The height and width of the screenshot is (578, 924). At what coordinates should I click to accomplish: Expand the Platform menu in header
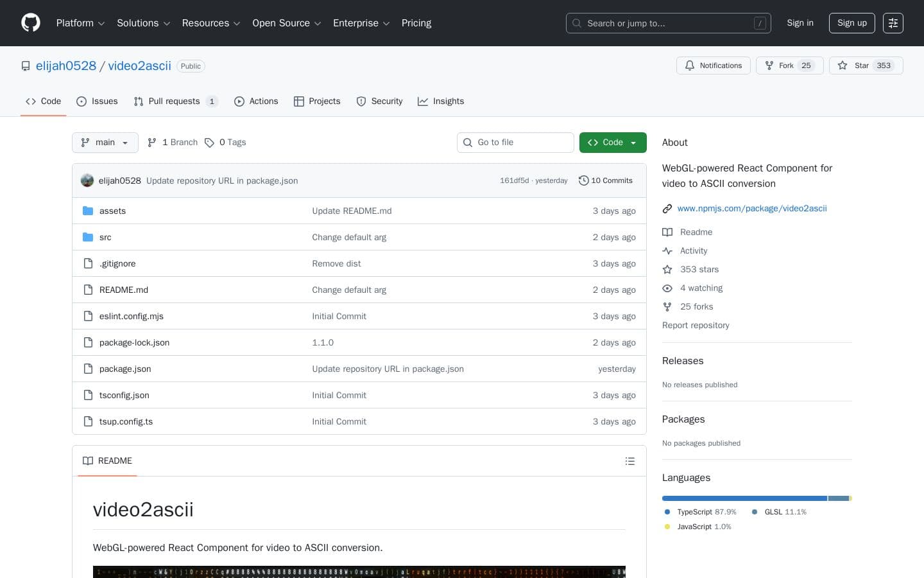(x=80, y=23)
